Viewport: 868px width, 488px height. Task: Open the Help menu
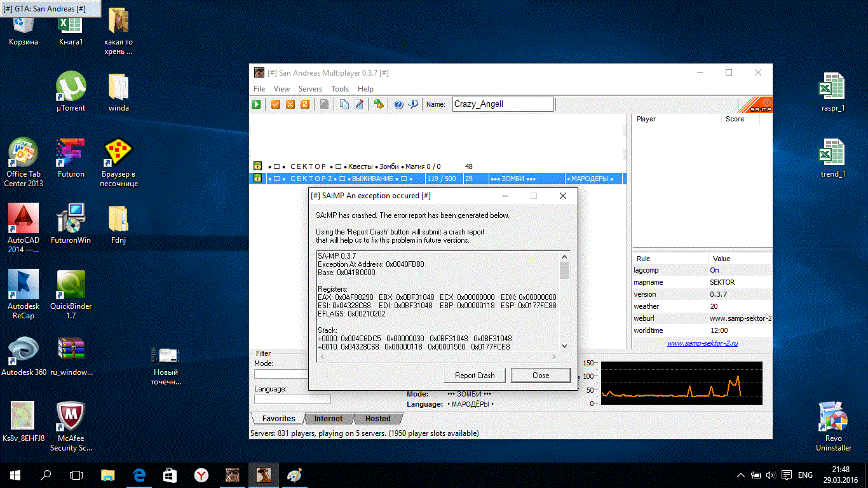pyautogui.click(x=365, y=89)
